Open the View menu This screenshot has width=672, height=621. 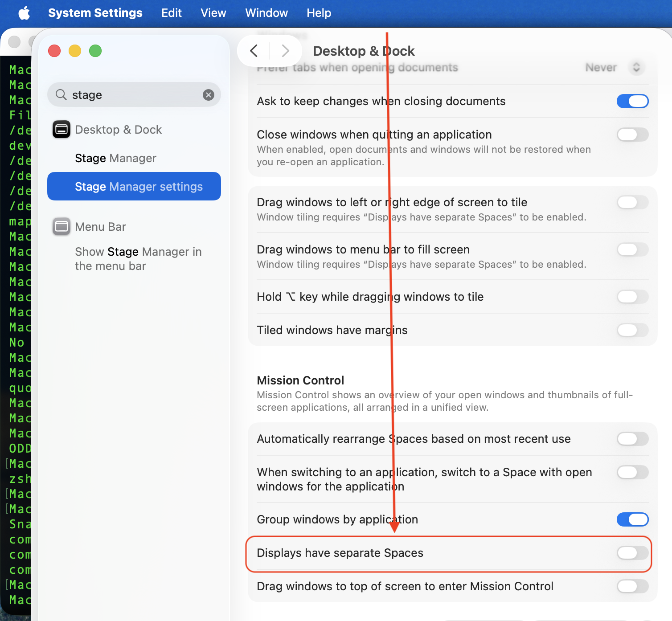(213, 13)
